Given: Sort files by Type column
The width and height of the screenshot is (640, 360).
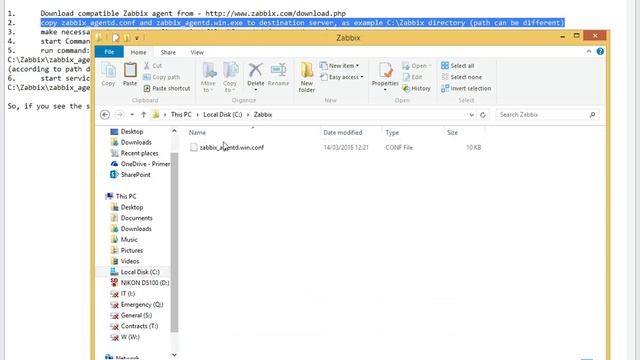Looking at the screenshot, I should click(x=392, y=133).
